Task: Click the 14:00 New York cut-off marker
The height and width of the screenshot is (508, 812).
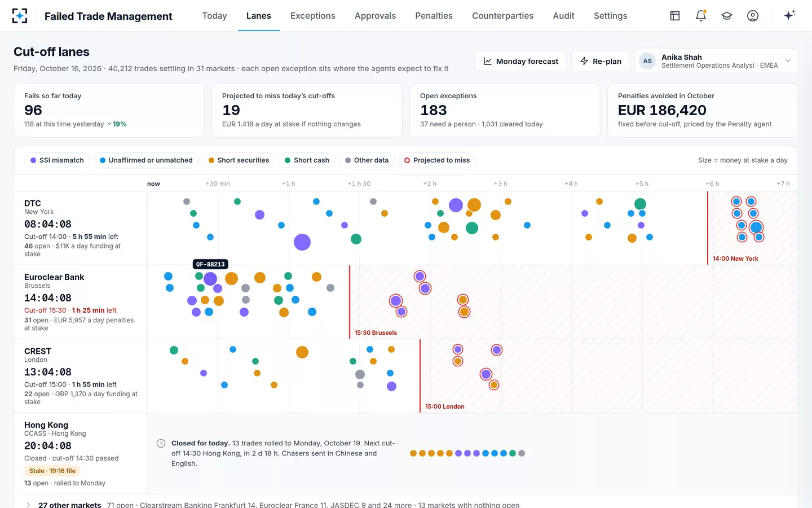Action: click(735, 259)
